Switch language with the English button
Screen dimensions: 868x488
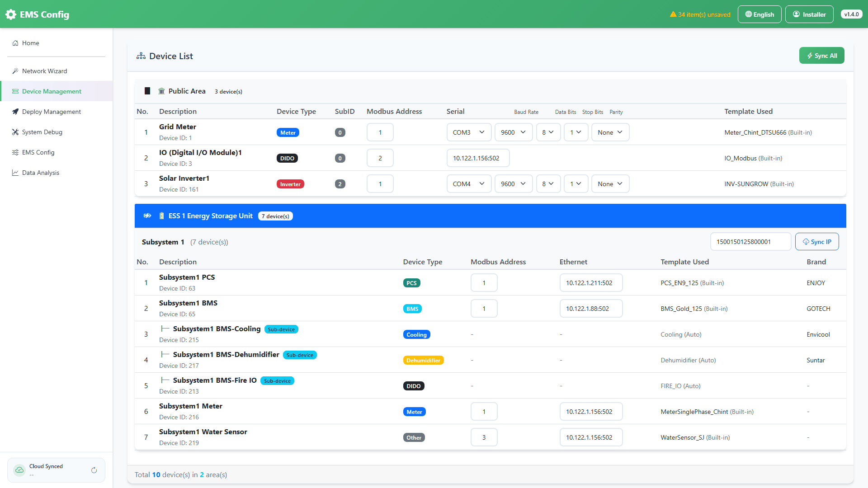pos(759,14)
